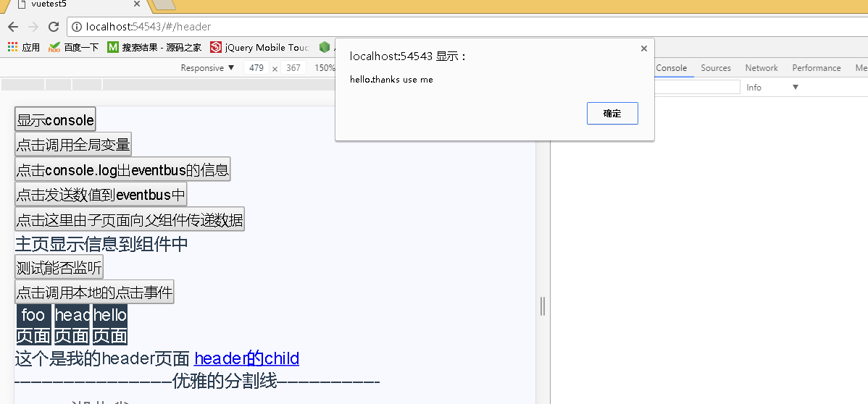The image size is (868, 404).
Task: Click the 优雅的分割线 text
Action: click(225, 382)
